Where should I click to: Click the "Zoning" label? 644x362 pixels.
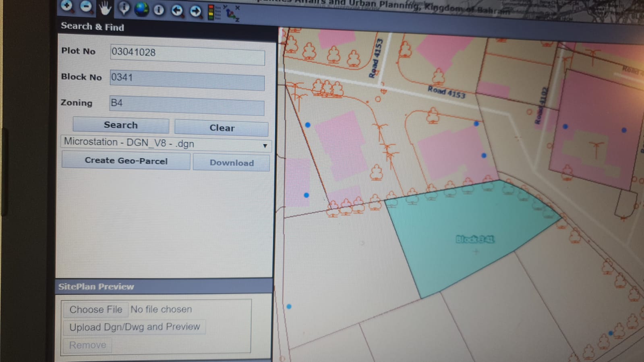[77, 103]
